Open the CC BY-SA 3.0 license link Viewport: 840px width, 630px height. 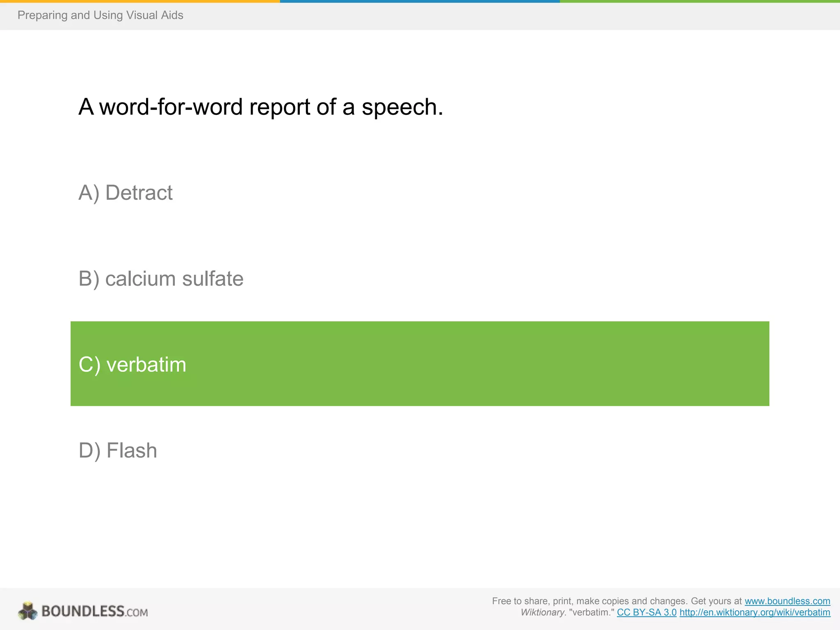click(646, 612)
